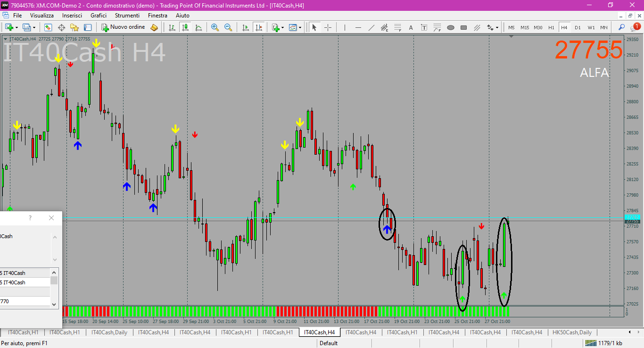This screenshot has width=644, height=348.
Task: Open the new chart icon
Action: click(8, 27)
